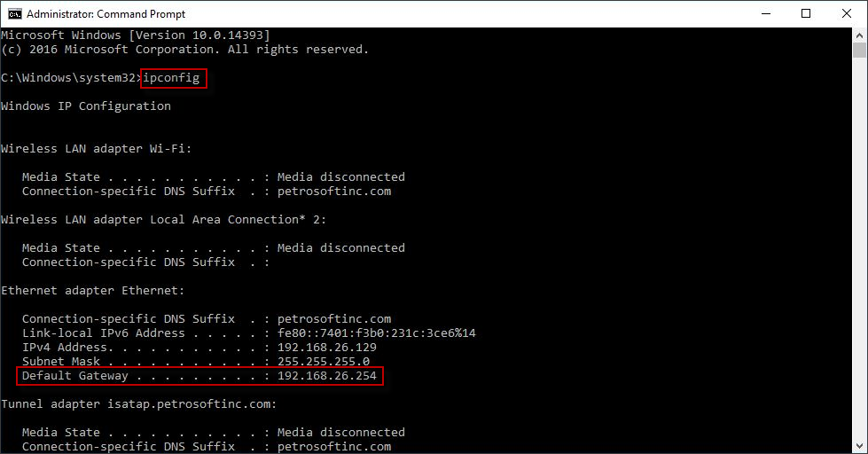Click the scrollbar down arrow
The height and width of the screenshot is (454, 868).
click(x=859, y=446)
